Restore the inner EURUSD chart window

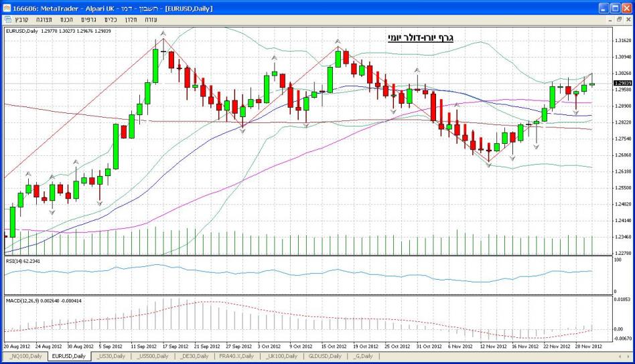pyautogui.click(x=618, y=19)
